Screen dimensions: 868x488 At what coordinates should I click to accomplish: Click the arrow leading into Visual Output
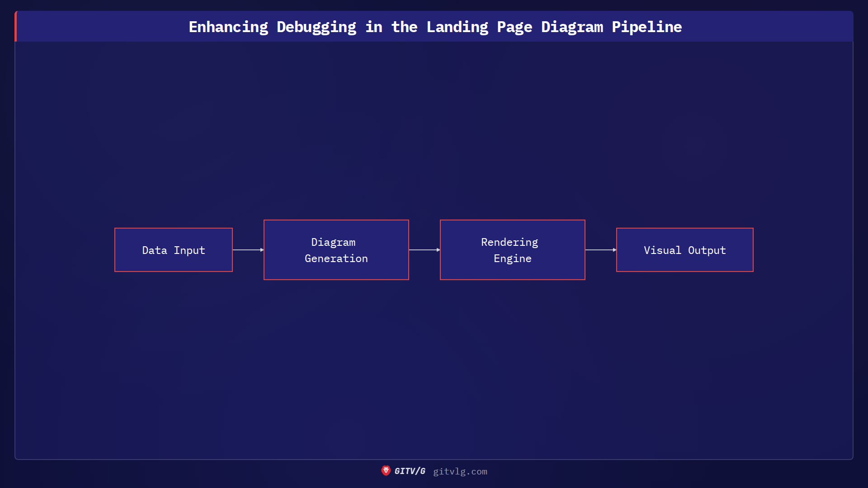[x=600, y=250]
